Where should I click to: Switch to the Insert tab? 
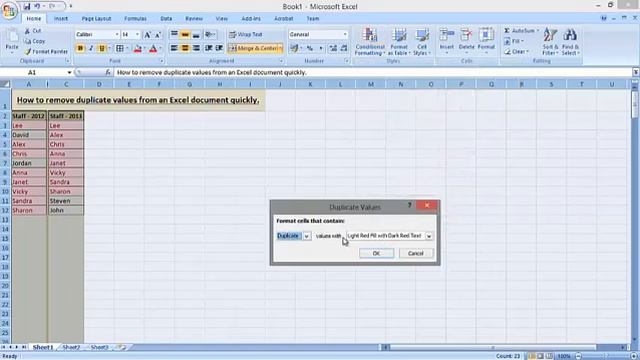(61, 18)
